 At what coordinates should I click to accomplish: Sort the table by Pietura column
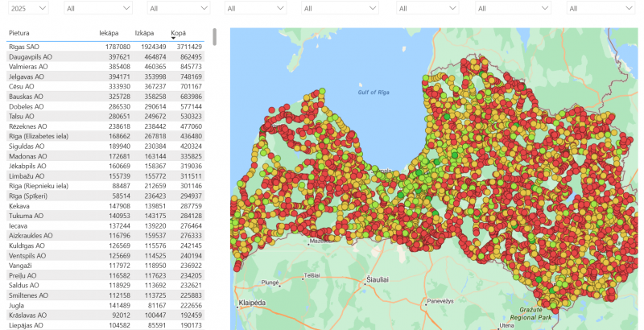[x=19, y=33]
